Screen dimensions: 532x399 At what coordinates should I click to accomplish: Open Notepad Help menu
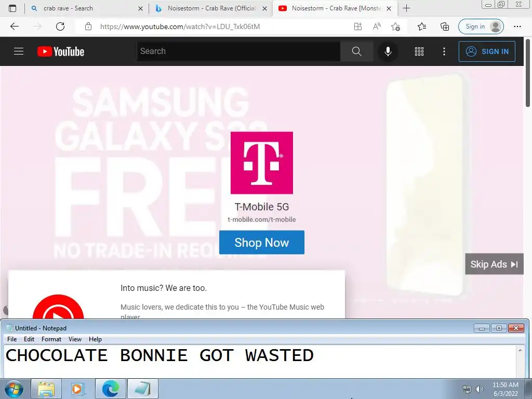96,339
